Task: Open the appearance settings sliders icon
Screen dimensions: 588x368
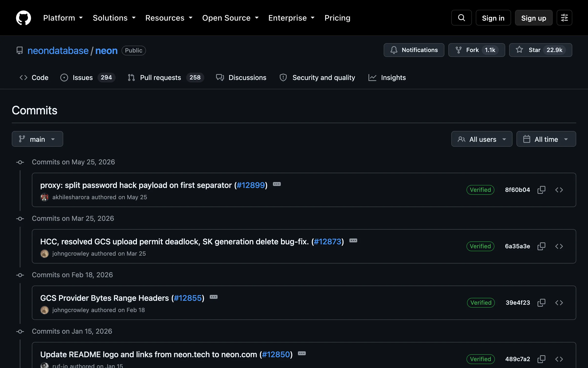Action: coord(564,18)
